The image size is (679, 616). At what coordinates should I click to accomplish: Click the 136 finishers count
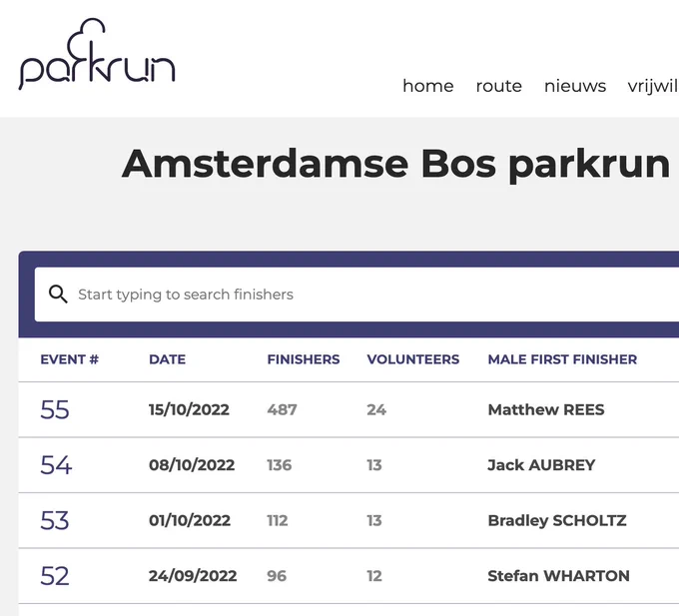tap(280, 465)
